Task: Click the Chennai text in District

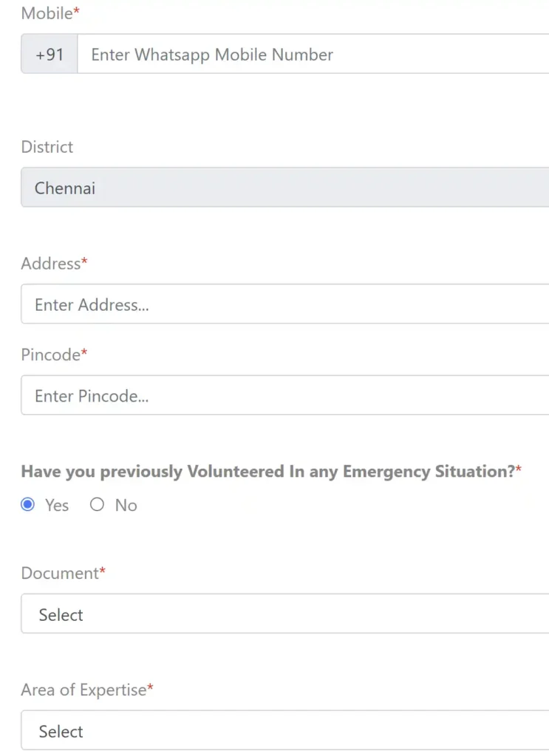Action: 64,188
